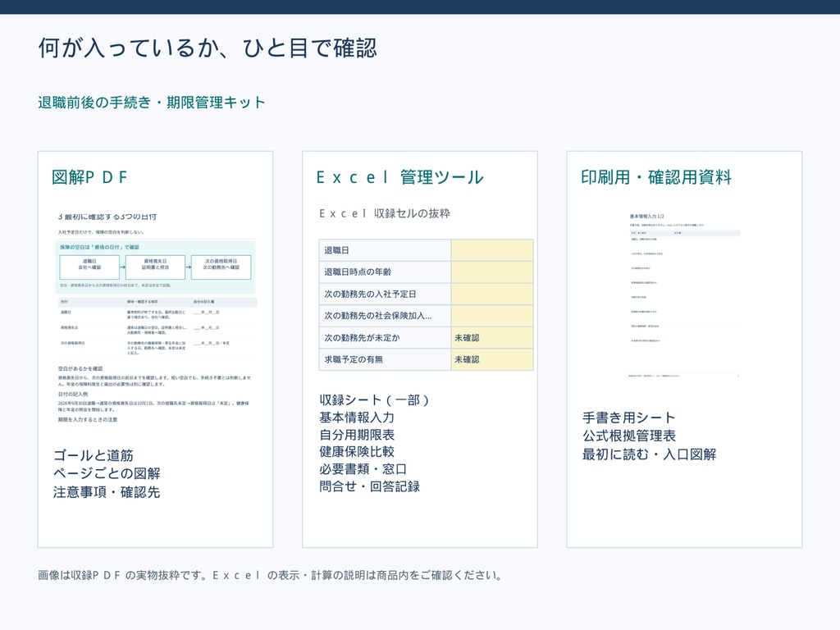The image size is (840, 630).
Task: Click the 必要書類・窓口 list item
Action: (363, 468)
